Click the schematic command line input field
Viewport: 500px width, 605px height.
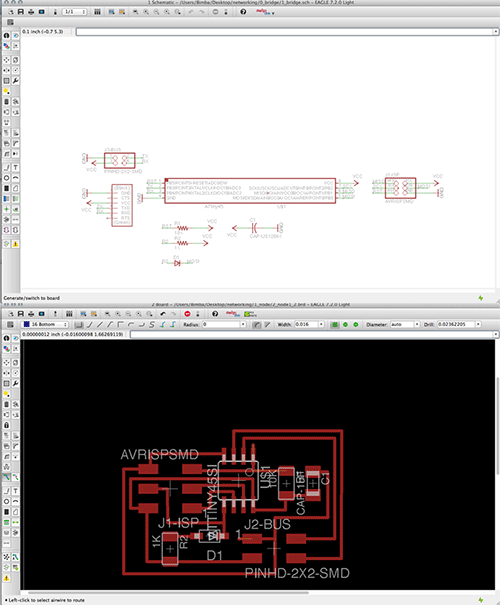[x=285, y=32]
